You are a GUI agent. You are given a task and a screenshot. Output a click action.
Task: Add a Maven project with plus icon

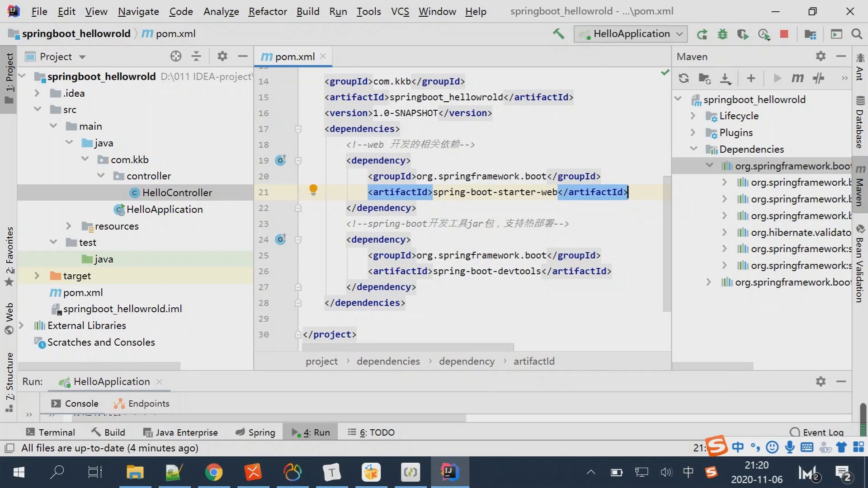tap(751, 78)
